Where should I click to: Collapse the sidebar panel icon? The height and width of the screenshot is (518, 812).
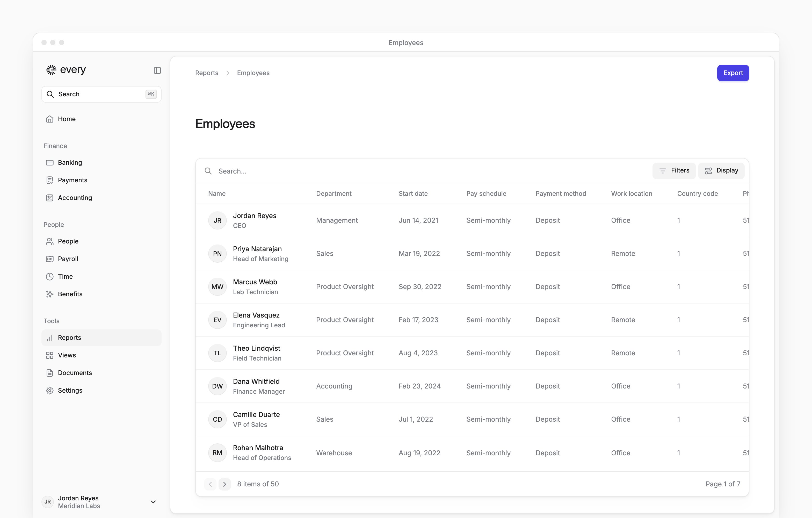click(x=157, y=70)
